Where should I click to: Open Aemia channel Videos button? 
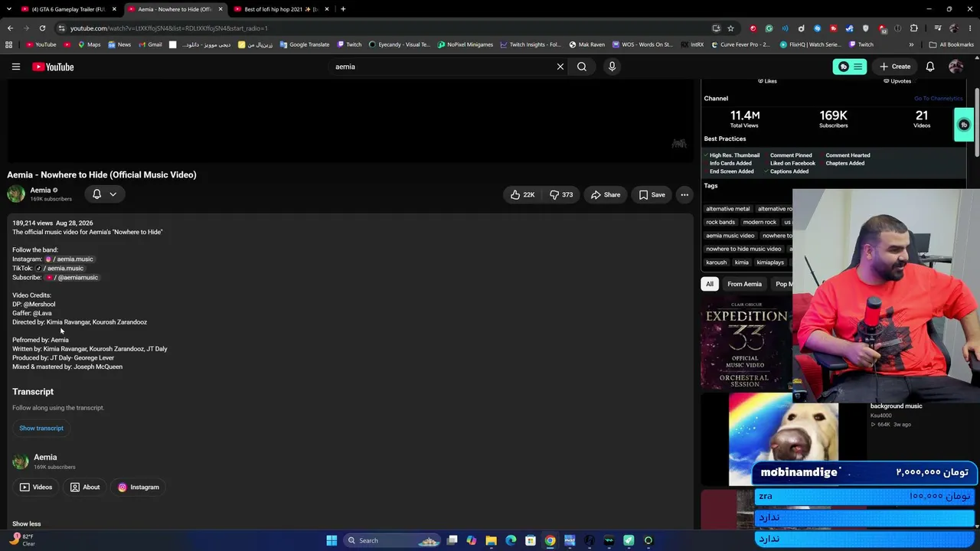coord(36,487)
